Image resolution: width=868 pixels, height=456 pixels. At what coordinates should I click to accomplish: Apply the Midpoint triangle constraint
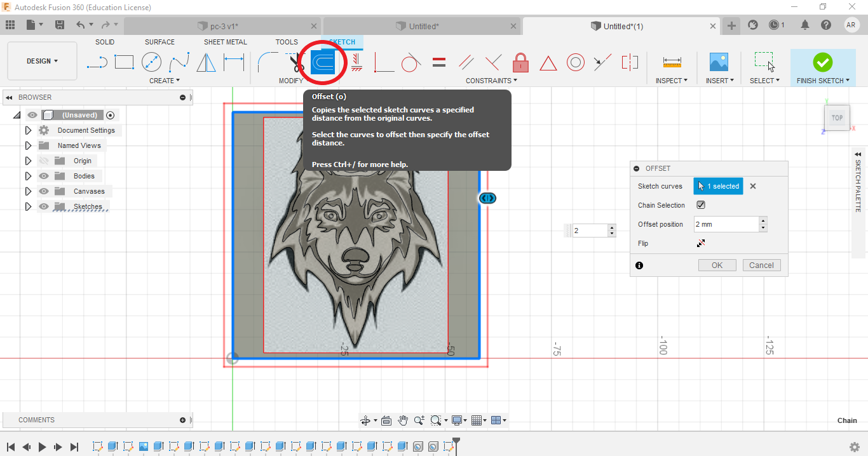pos(548,63)
